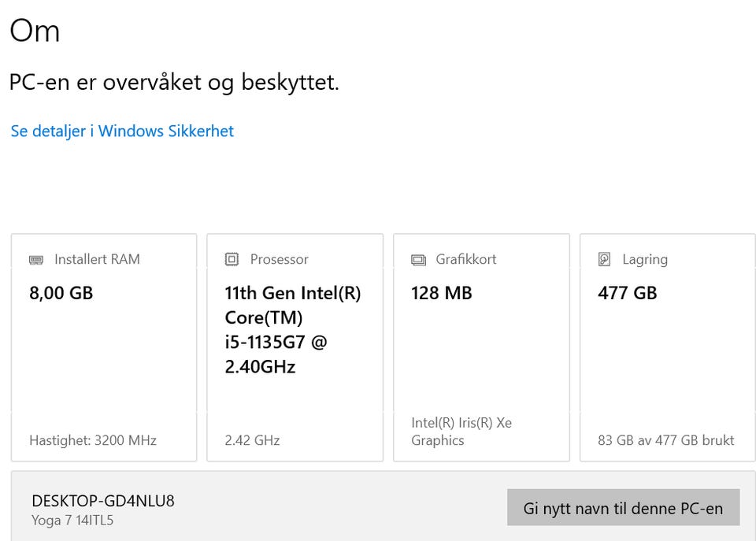Click the Installert RAM card label

coord(97,259)
